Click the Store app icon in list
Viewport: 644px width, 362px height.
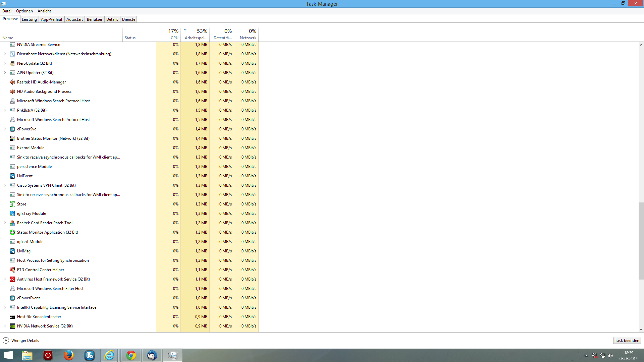coord(12,204)
